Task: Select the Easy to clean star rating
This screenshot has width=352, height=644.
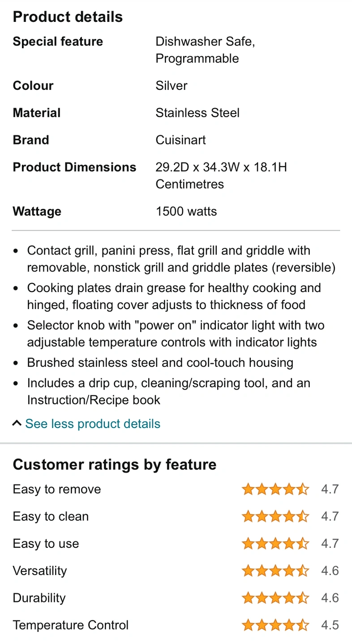Action: (275, 517)
